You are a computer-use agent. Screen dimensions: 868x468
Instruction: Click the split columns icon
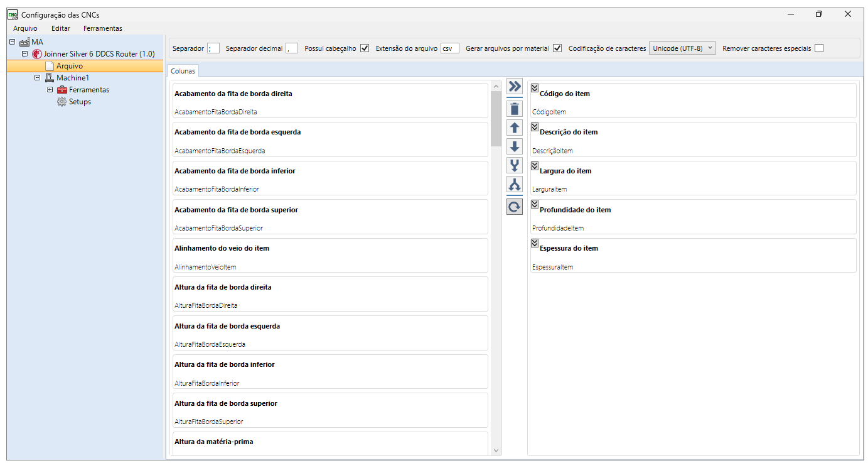(515, 185)
